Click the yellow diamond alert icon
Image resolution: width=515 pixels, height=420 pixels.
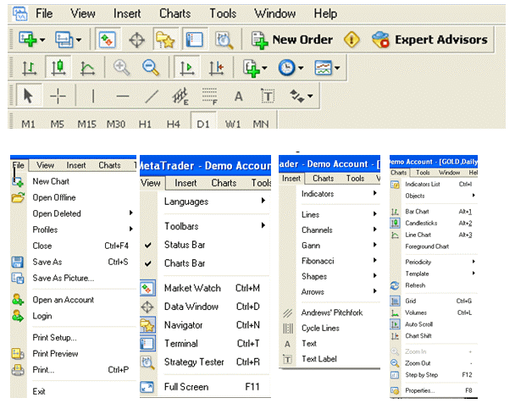tap(352, 40)
